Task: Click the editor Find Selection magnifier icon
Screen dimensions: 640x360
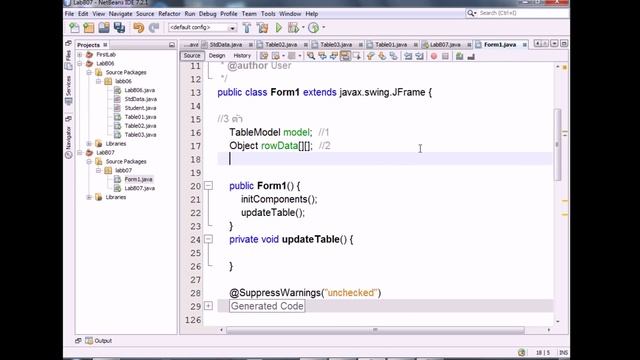Action: pos(311,56)
